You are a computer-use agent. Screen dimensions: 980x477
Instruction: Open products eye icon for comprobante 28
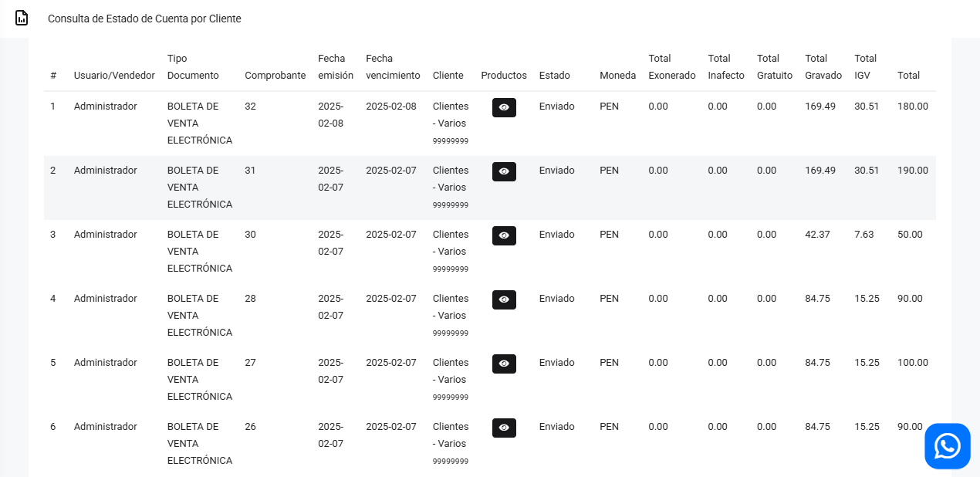[504, 299]
